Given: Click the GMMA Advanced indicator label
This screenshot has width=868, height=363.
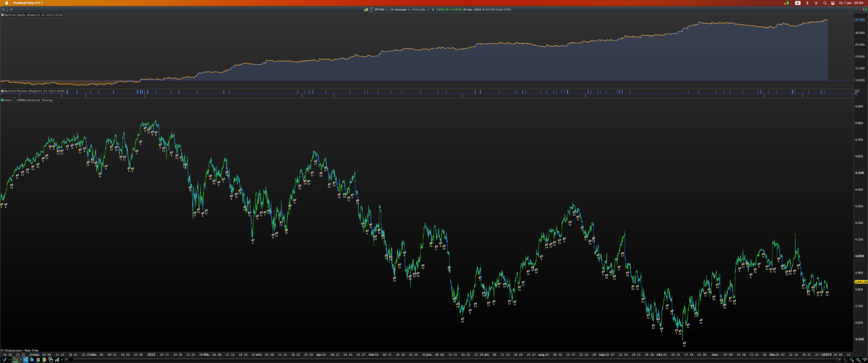Looking at the screenshot, I should [x=28, y=100].
